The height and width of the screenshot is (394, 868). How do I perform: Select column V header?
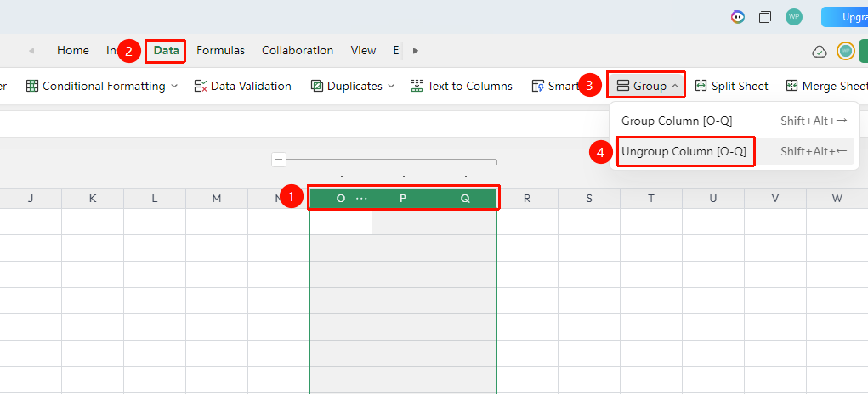[x=775, y=199]
